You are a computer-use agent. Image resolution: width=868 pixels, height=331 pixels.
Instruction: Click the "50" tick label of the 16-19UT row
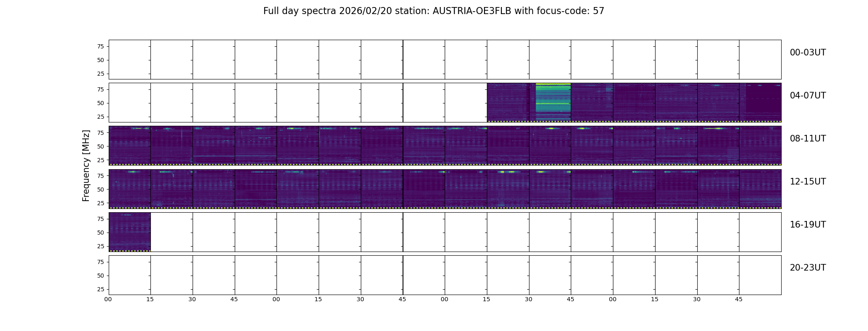pyautogui.click(x=100, y=233)
